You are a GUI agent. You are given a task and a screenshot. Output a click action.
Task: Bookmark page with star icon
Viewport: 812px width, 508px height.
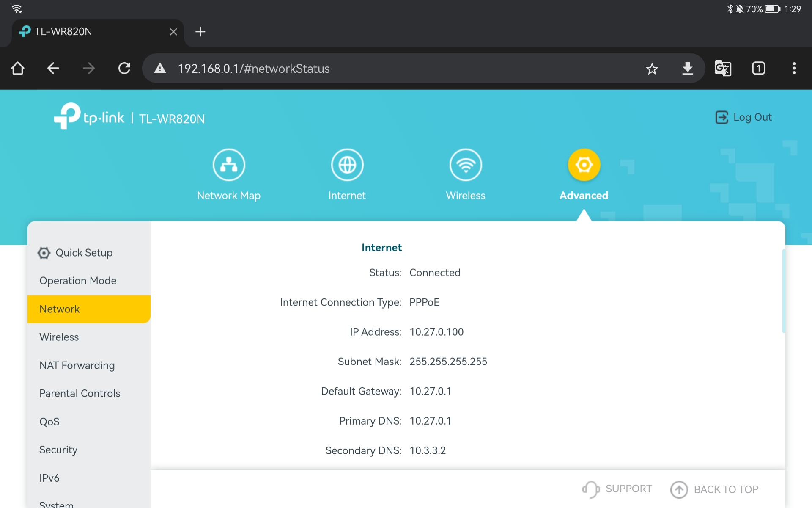tap(652, 69)
